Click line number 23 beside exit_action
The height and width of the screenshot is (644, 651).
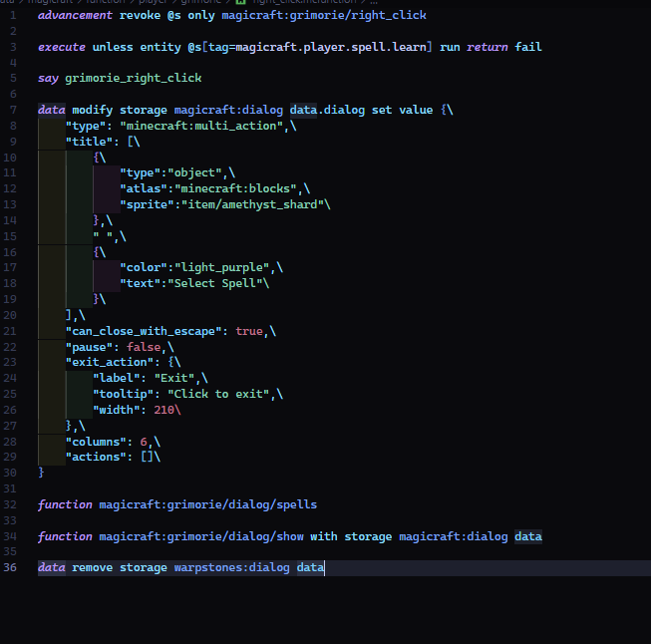point(10,362)
